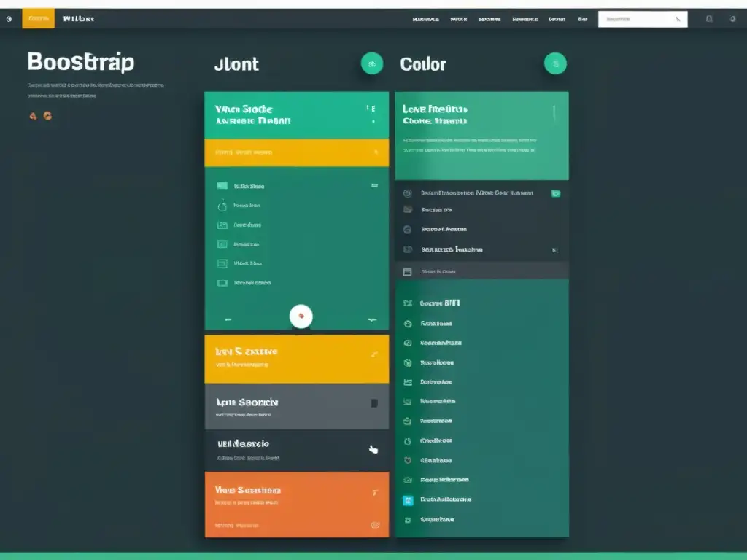
Task: Select the flask-shaped icon in the Jlont list
Action: [222, 205]
